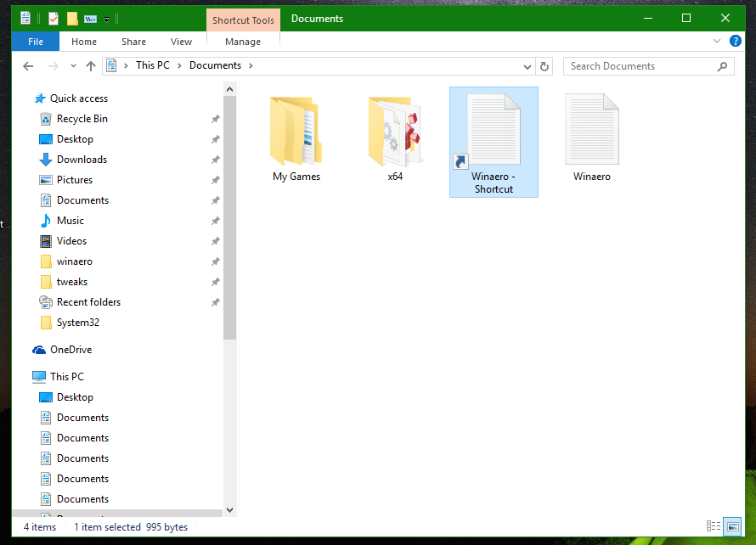This screenshot has height=545, width=756.
Task: Open the address bar history dropdown
Action: 528,65
